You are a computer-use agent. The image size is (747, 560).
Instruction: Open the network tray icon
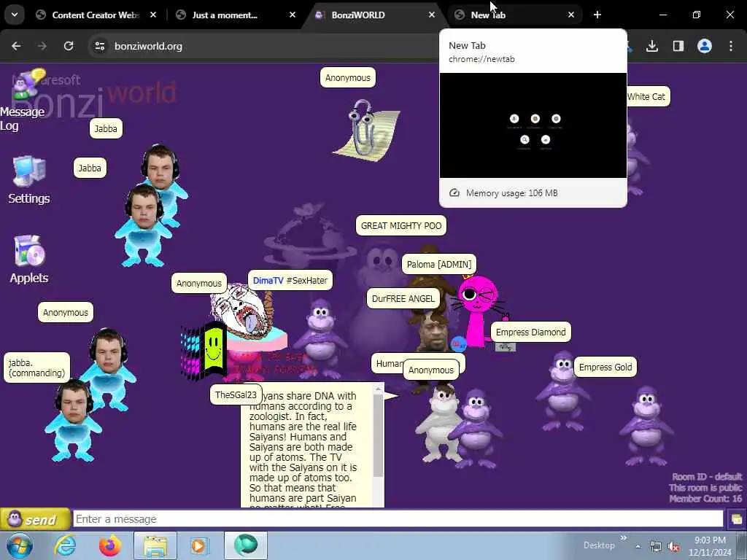coord(656,547)
